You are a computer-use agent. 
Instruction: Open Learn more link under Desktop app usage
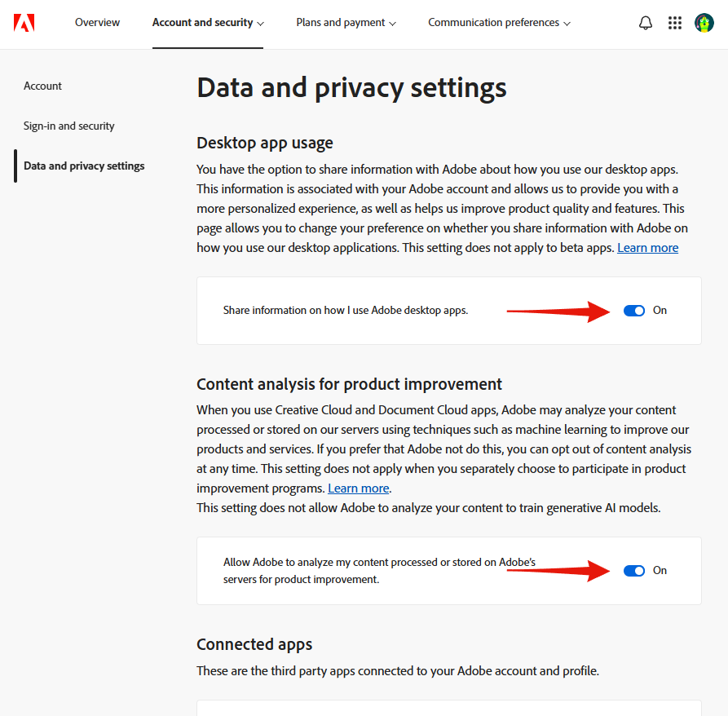[x=647, y=247]
